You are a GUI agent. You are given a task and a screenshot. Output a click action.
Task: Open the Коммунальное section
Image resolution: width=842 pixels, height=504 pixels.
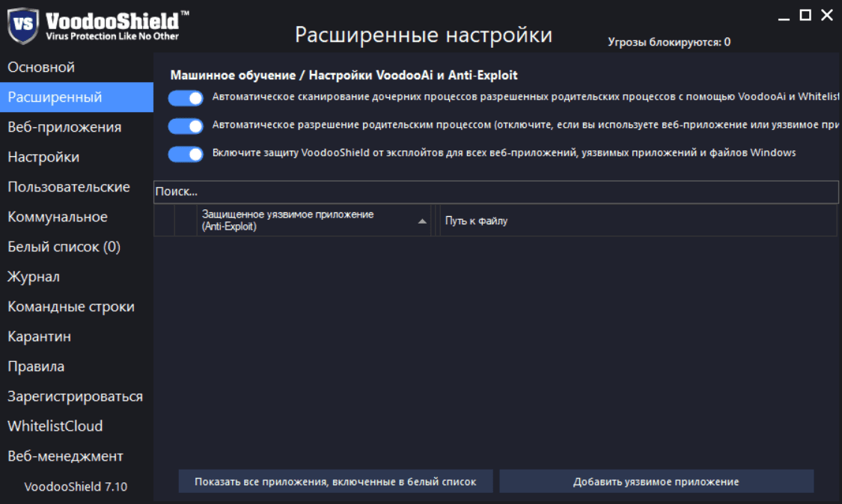(x=77, y=217)
